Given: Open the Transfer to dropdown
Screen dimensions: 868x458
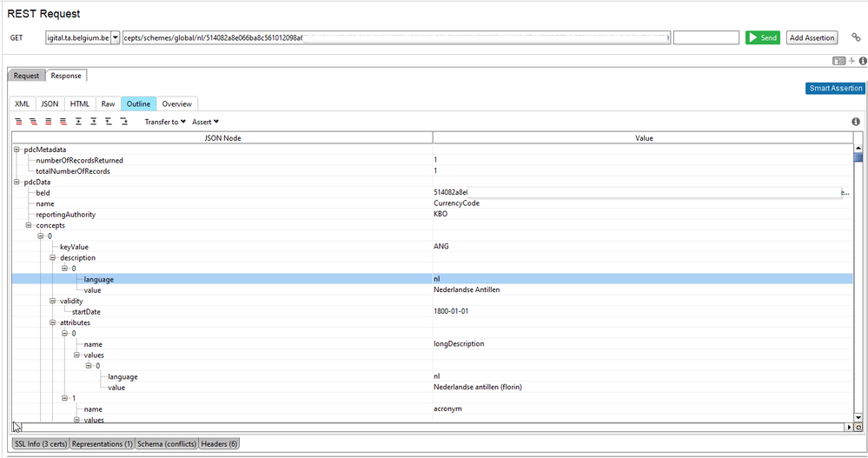Looking at the screenshot, I should (165, 122).
